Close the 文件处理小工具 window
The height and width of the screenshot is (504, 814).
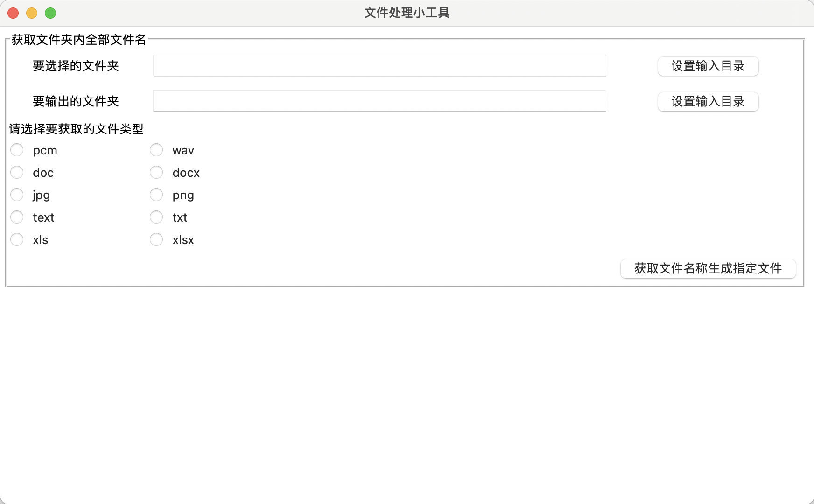13,13
